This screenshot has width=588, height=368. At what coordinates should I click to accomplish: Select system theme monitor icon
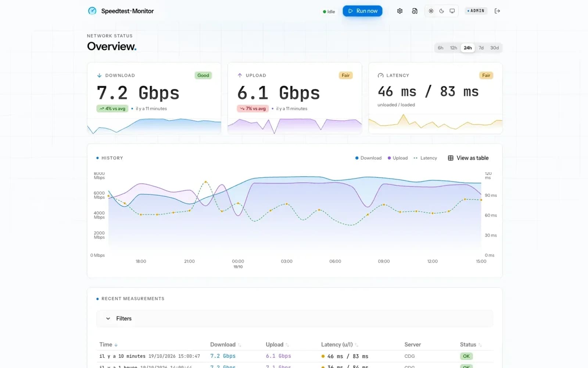click(452, 11)
